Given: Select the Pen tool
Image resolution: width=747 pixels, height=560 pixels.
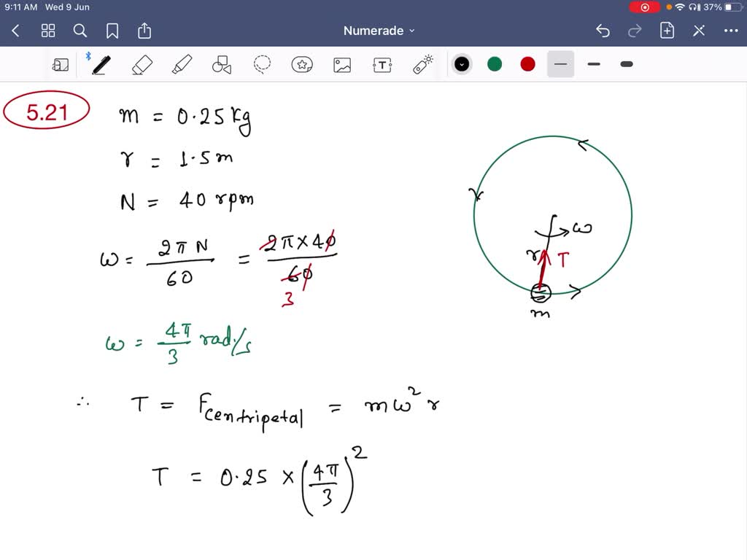Looking at the screenshot, I should (x=100, y=64).
